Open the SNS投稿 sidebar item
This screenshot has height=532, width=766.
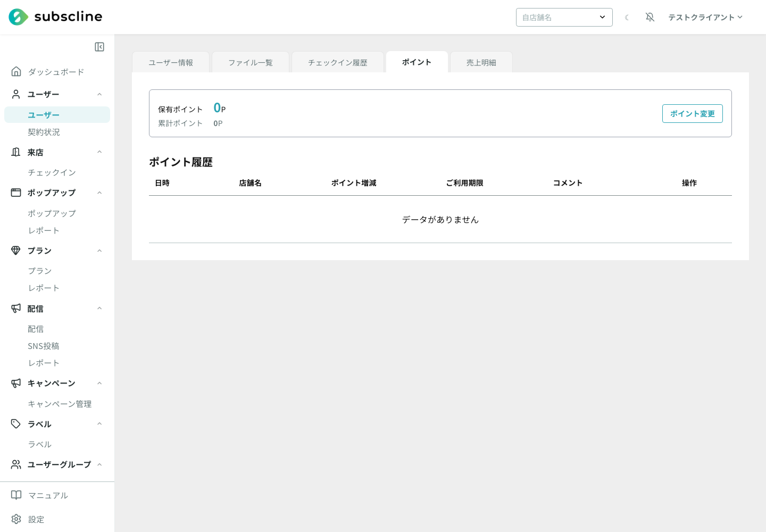[44, 346]
